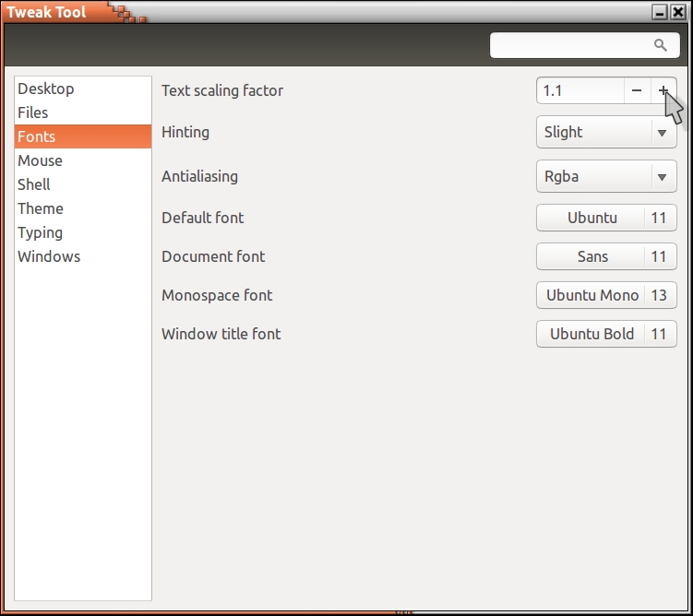Open the Shell section

click(x=34, y=184)
